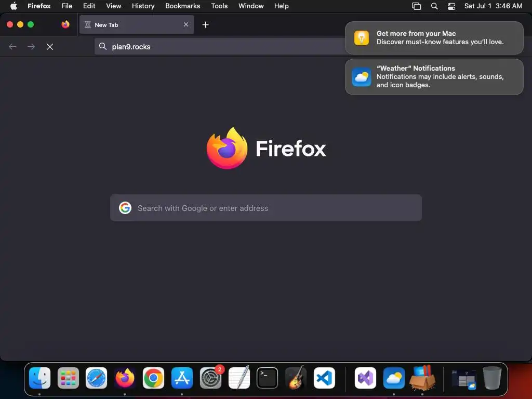Click the Search with Google field

pos(266,208)
